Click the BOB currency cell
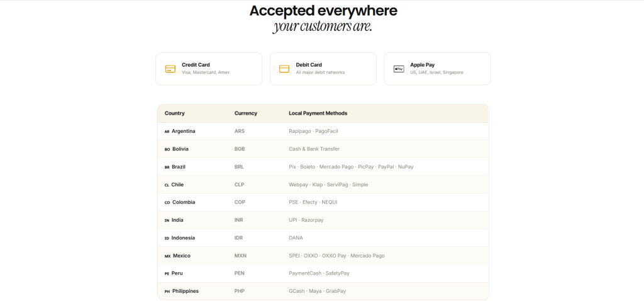 pyautogui.click(x=240, y=149)
